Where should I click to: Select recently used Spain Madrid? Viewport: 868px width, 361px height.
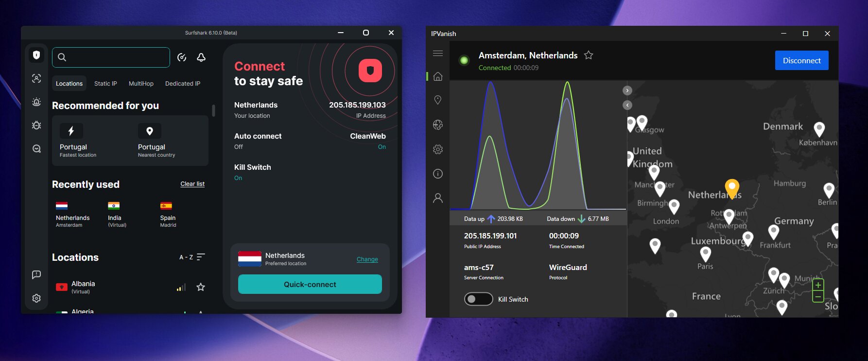pyautogui.click(x=168, y=215)
